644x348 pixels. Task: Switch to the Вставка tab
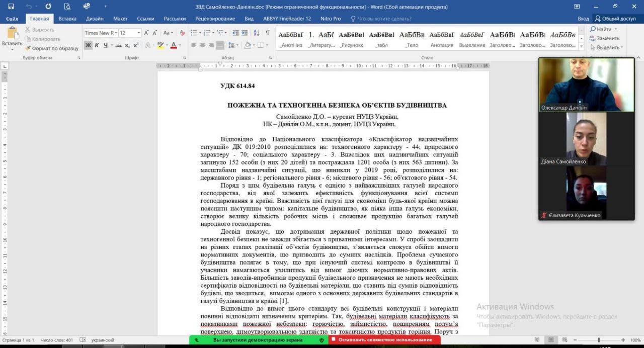pyautogui.click(x=67, y=19)
